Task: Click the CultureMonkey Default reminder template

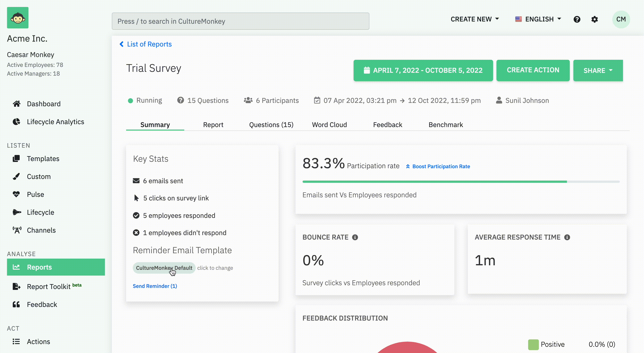Action: point(164,268)
